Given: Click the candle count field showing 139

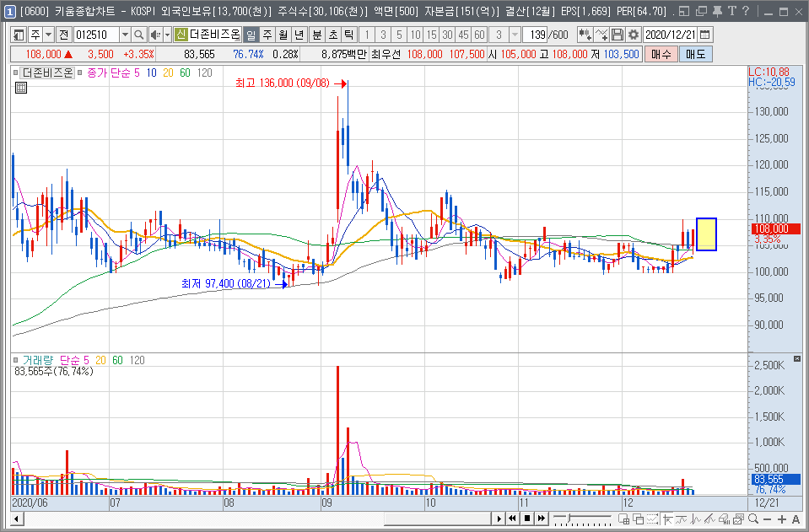Looking at the screenshot, I should [x=535, y=35].
